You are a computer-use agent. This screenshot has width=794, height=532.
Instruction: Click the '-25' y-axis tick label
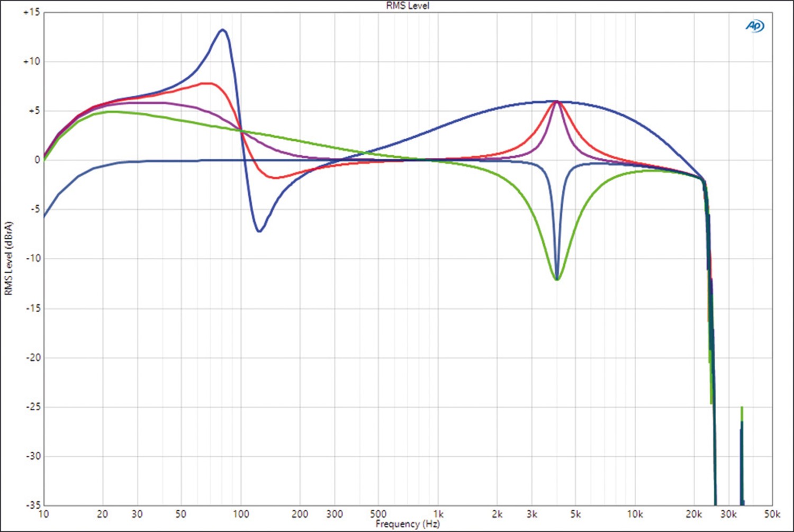coord(33,407)
